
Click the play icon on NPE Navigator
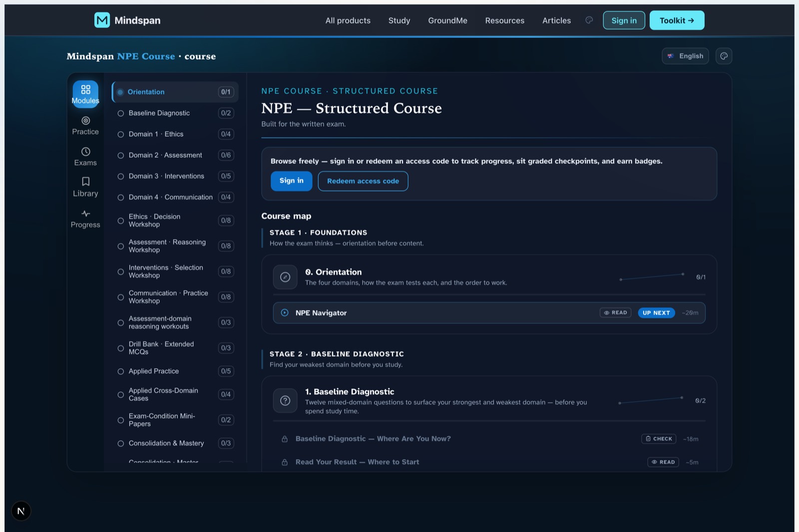[x=285, y=313]
